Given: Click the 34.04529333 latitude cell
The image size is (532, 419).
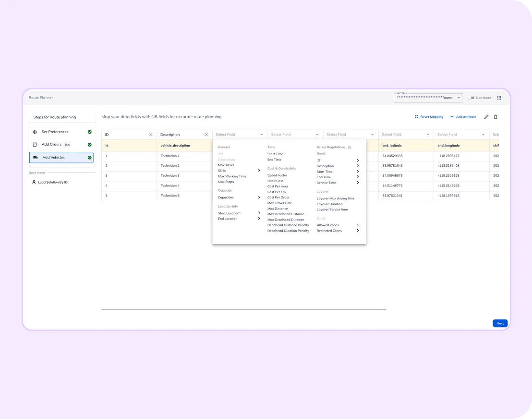Looking at the screenshot, I should [x=406, y=156].
